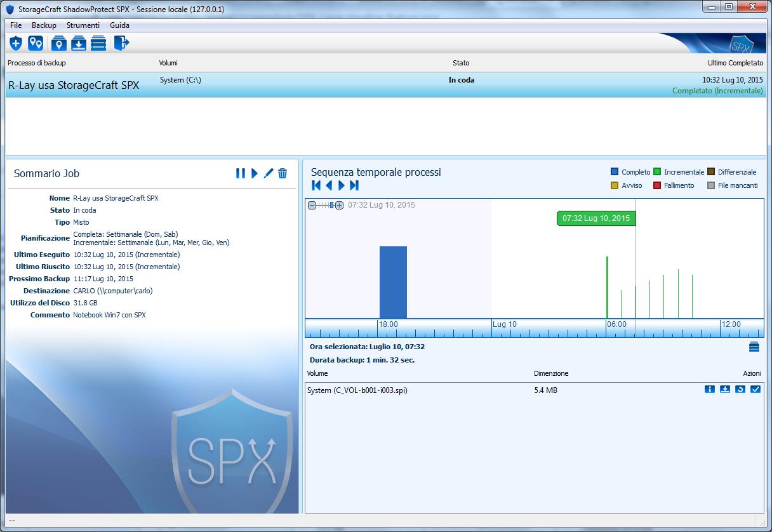Jump to first backup on timeline

pos(316,185)
